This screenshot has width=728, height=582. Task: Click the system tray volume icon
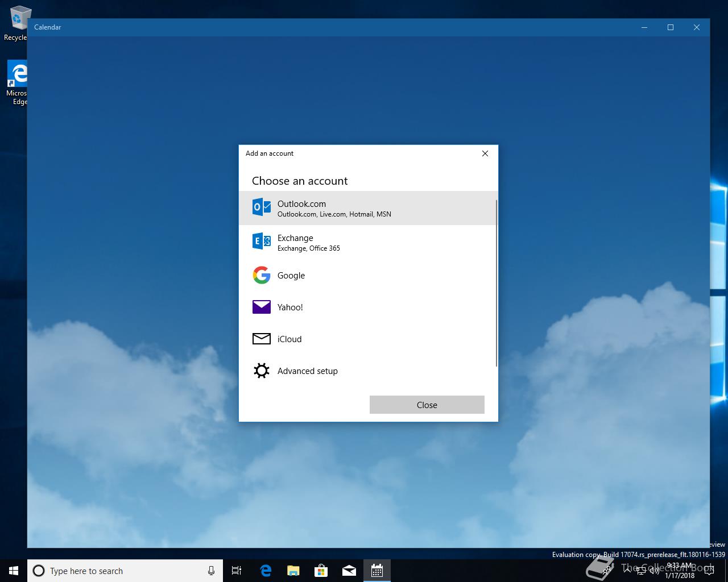click(x=654, y=571)
